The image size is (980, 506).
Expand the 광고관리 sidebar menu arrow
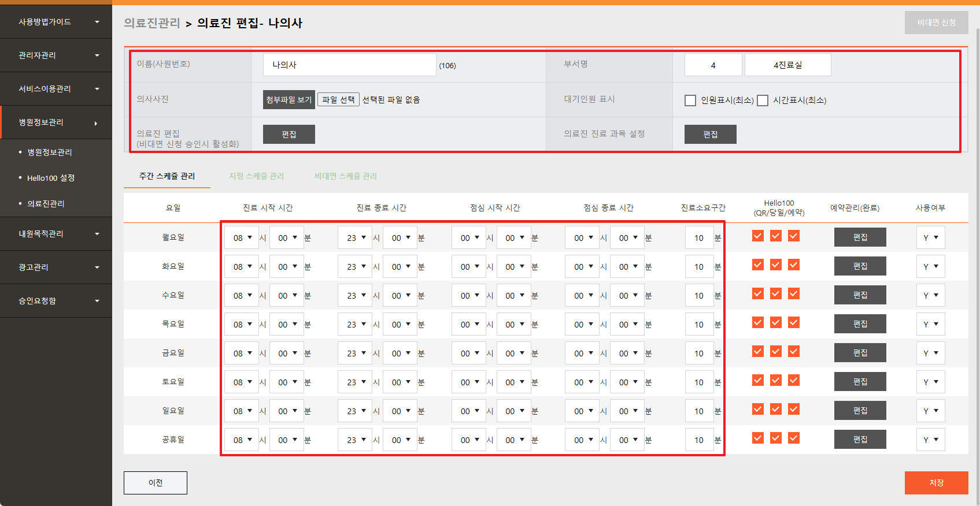pos(97,267)
